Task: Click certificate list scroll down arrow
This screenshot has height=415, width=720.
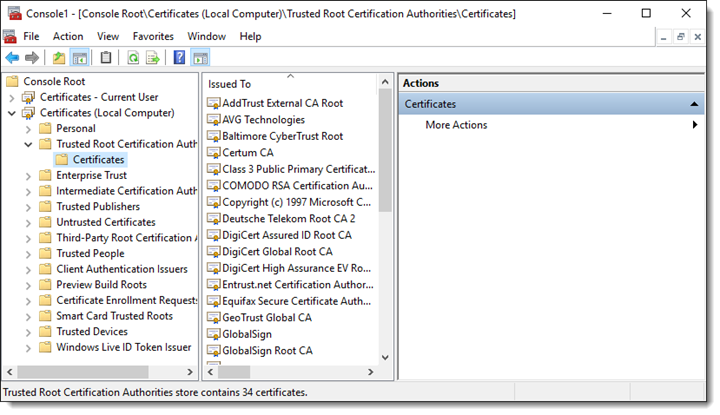Action: coord(385,358)
